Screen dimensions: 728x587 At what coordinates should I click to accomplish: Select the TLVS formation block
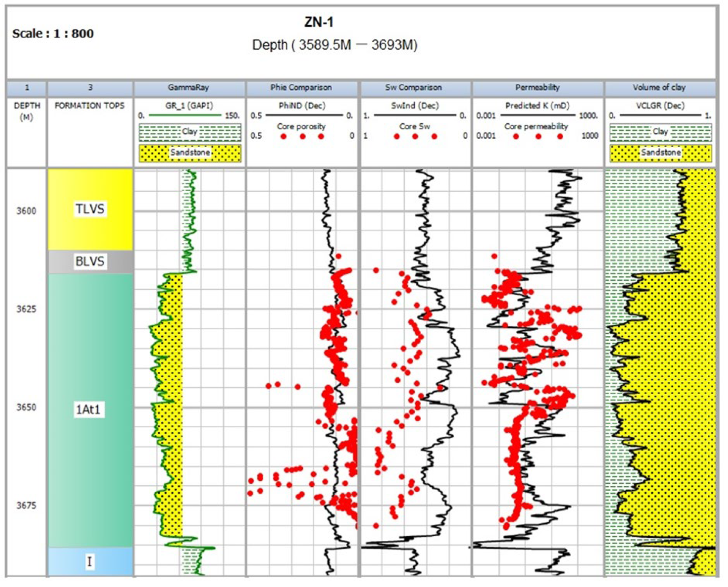coord(90,209)
